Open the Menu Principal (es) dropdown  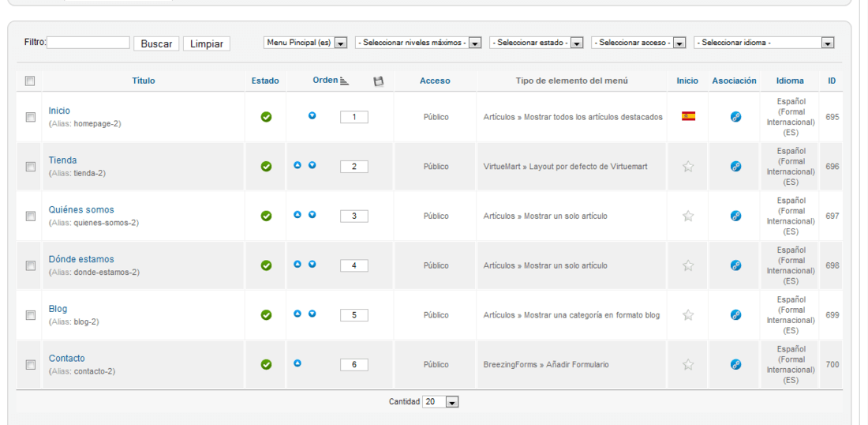coord(305,43)
